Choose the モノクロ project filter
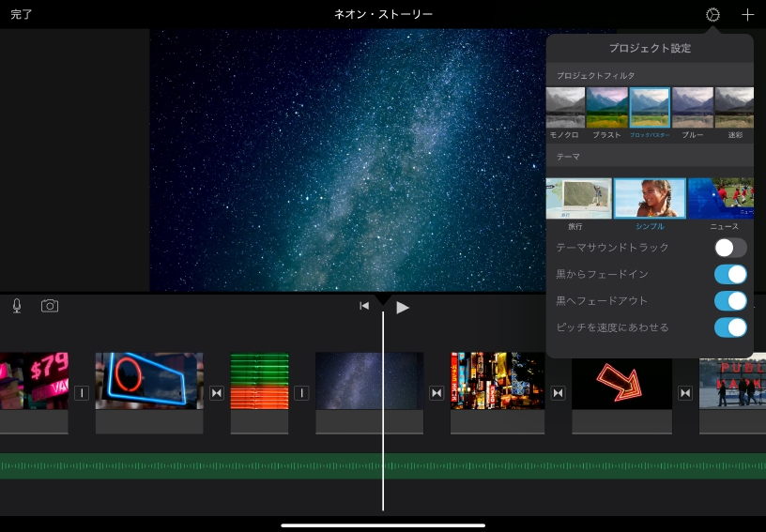The image size is (766, 532). point(565,108)
